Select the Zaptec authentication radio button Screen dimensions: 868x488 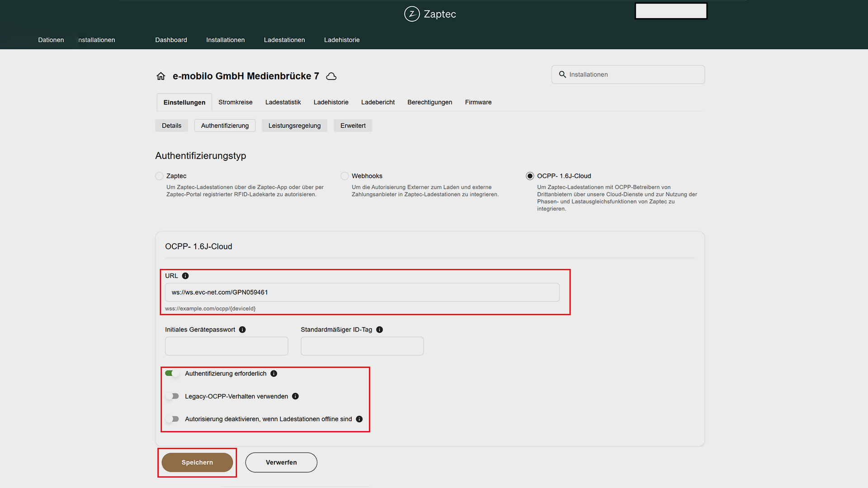[x=159, y=176]
